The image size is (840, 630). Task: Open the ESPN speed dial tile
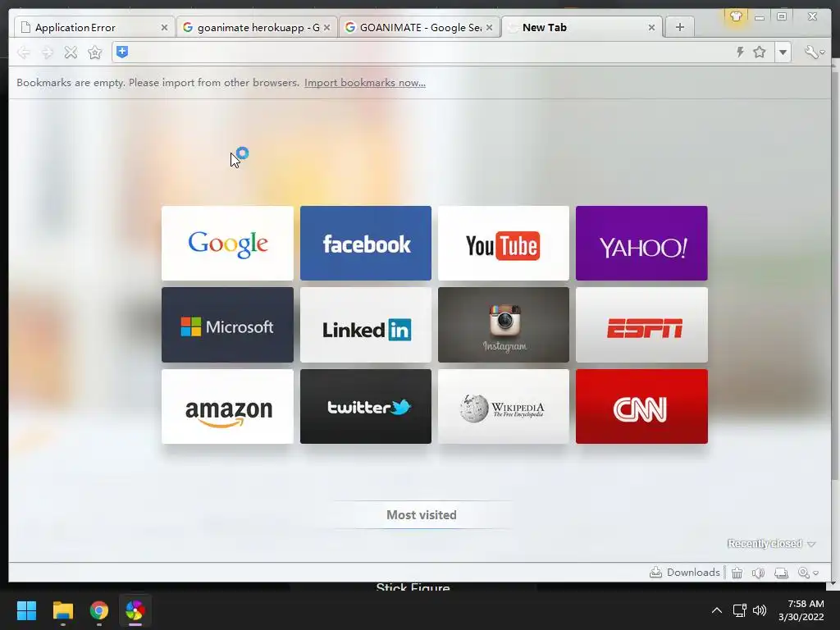(x=641, y=325)
